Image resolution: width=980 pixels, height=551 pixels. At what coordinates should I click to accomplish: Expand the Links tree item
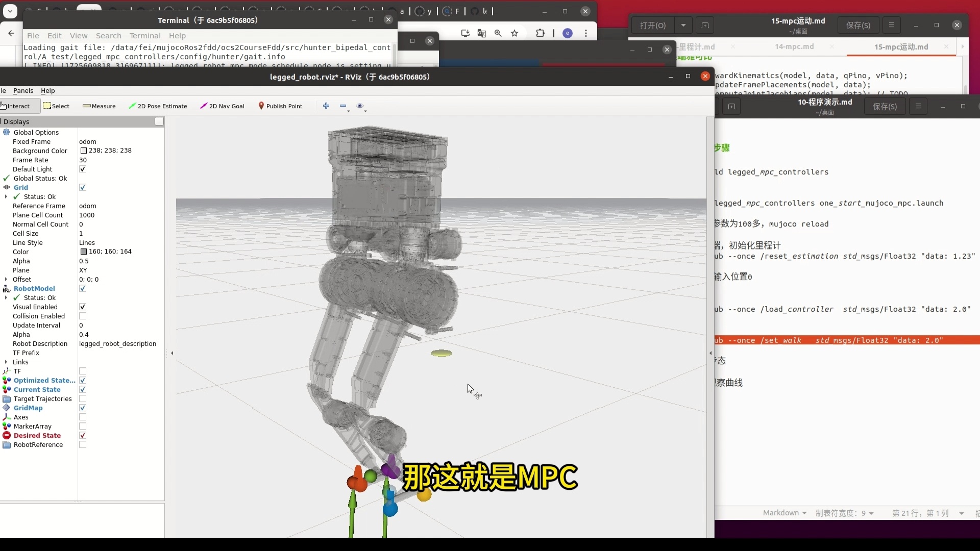coord(6,362)
